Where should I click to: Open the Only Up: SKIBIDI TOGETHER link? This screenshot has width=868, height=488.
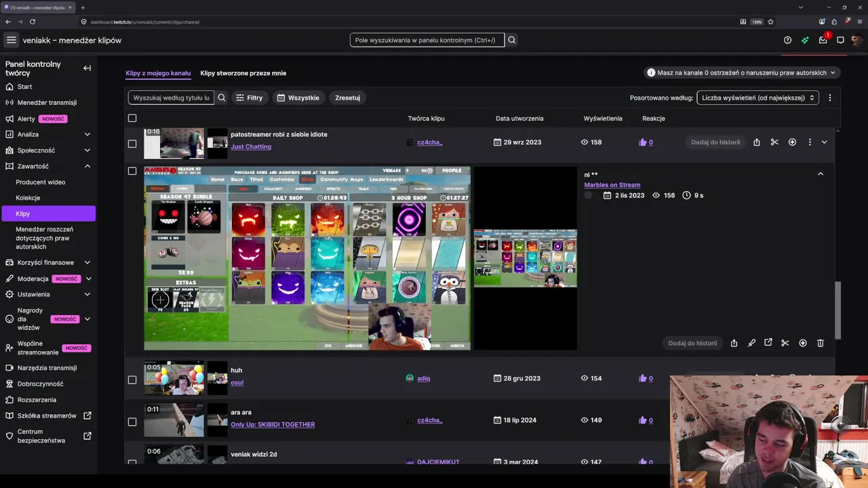click(273, 424)
